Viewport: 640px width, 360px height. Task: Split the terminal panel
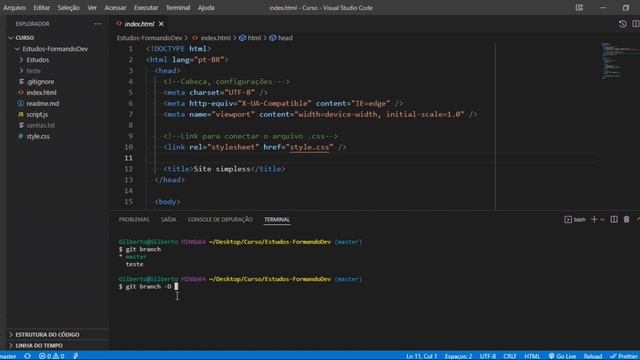point(614,220)
